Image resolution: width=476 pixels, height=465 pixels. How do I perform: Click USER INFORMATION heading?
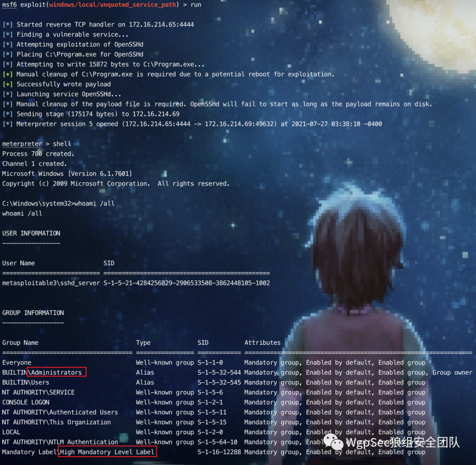[31, 233]
